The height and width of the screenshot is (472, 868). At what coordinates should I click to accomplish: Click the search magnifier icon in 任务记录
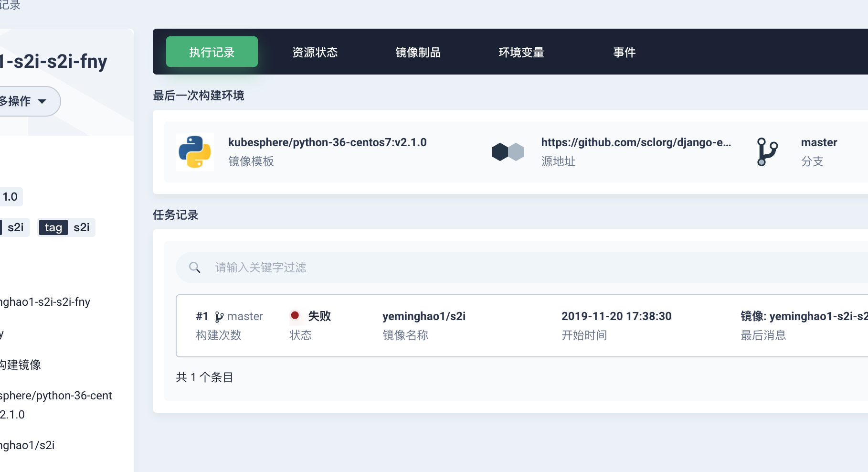click(x=195, y=267)
